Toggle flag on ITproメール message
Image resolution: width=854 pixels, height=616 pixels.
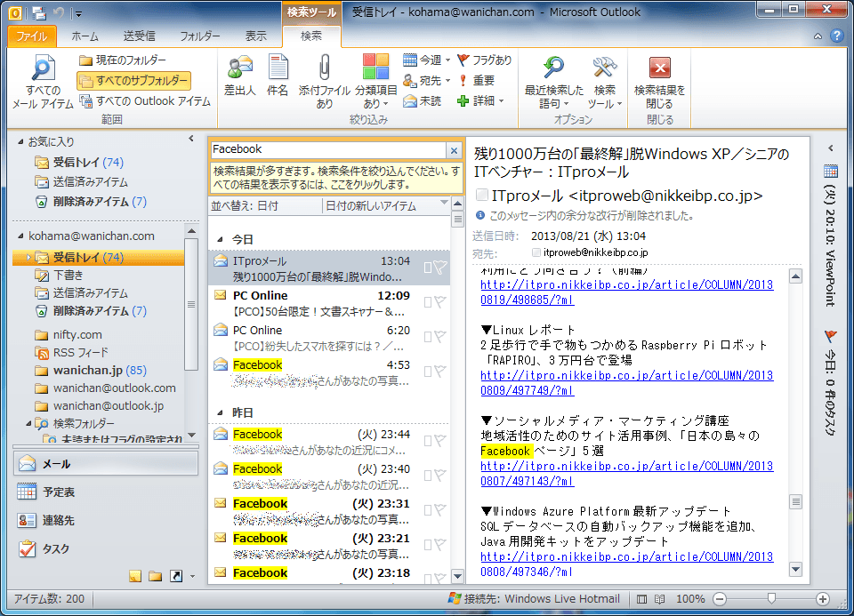[439, 268]
